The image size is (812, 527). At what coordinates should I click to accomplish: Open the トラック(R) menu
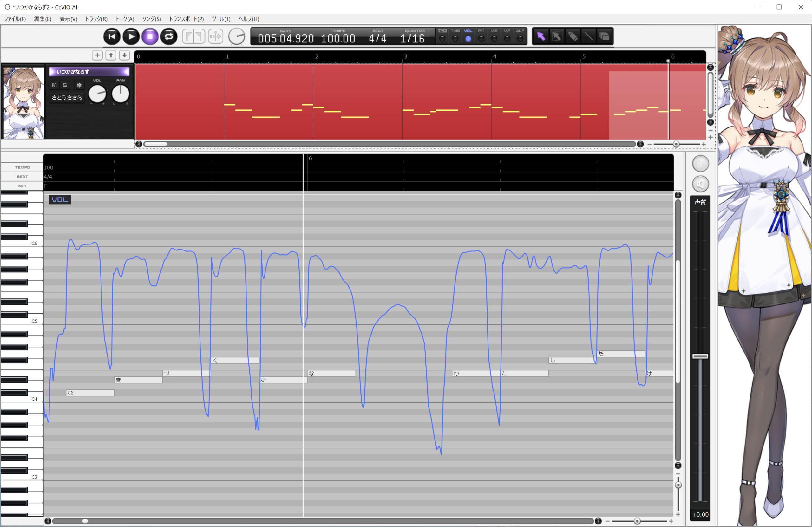tap(96, 19)
